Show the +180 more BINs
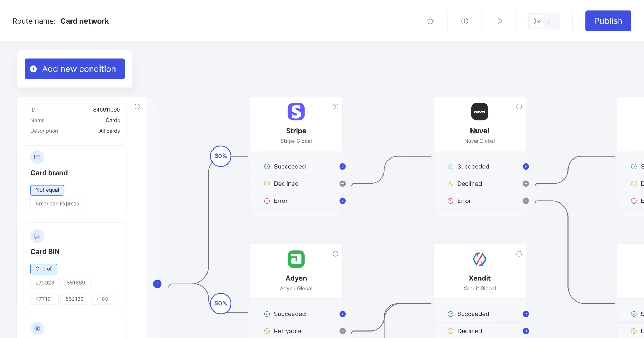Image resolution: width=644 pixels, height=338 pixels. (x=102, y=299)
